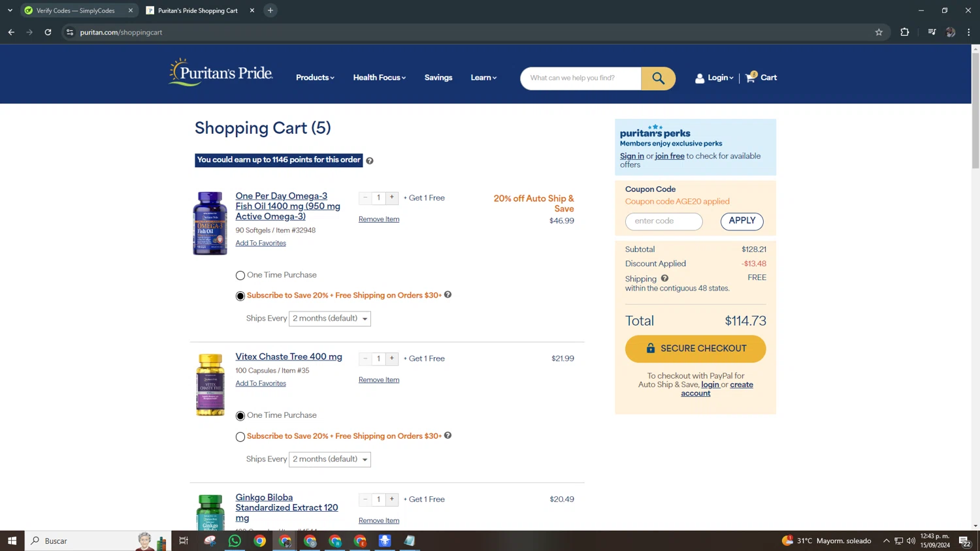This screenshot has width=980, height=551.
Task: Click the site search box
Action: (x=581, y=78)
